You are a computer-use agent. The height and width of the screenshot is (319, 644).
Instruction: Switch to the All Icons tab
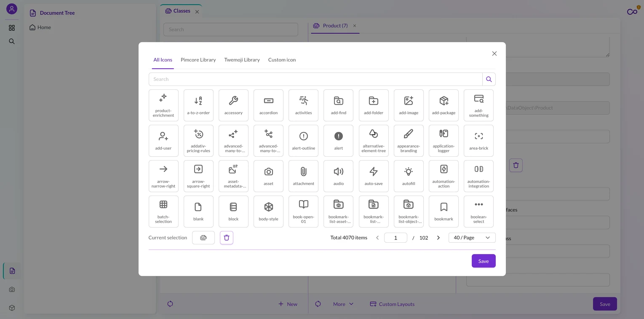click(163, 60)
